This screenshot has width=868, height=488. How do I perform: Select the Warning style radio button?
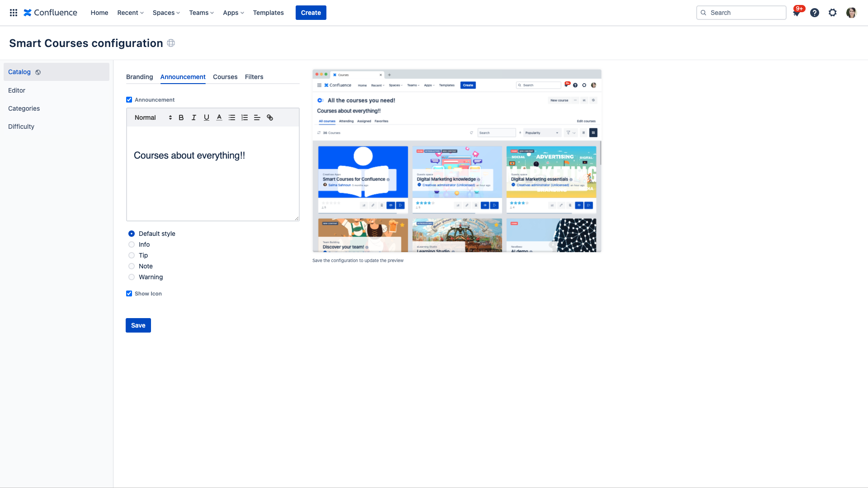point(132,277)
